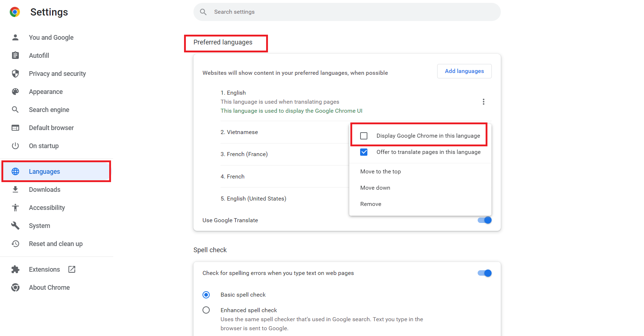Click the Languages globe icon
The width and height of the screenshot is (644, 336).
[15, 171]
